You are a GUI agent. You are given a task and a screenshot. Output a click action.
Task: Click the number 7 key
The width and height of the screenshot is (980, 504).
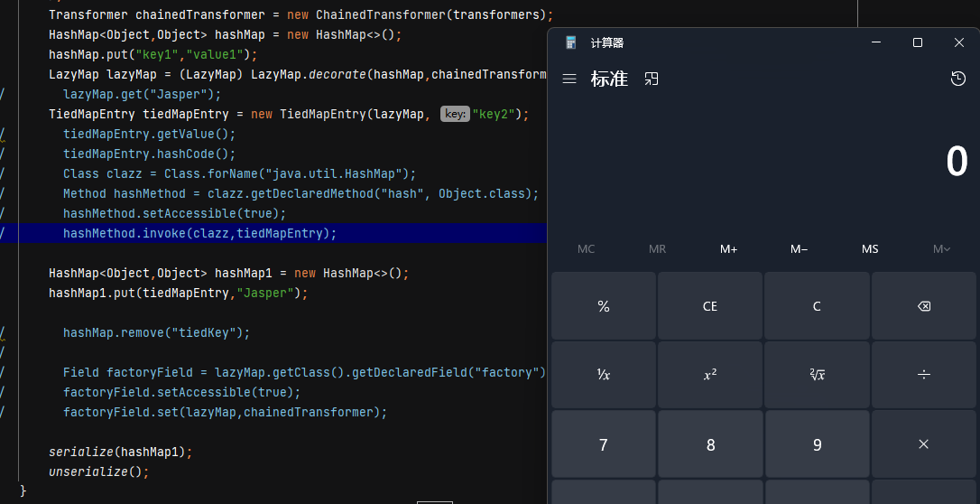[x=603, y=444]
